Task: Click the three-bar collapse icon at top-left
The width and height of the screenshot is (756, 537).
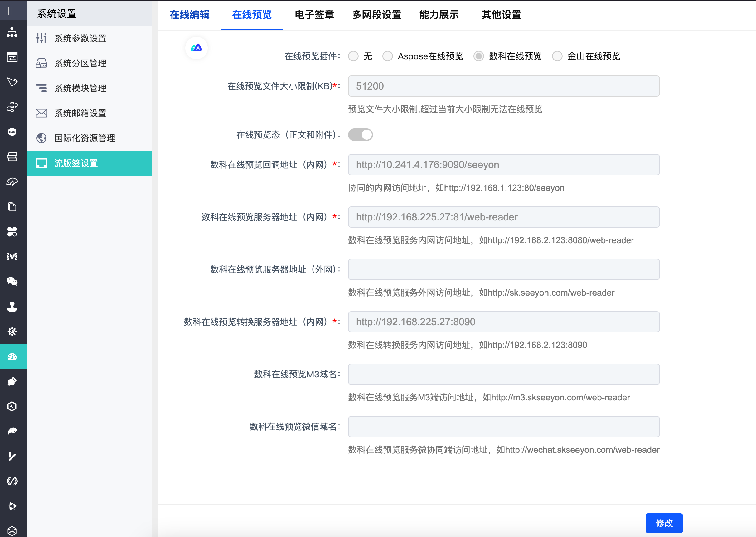Action: coord(12,11)
